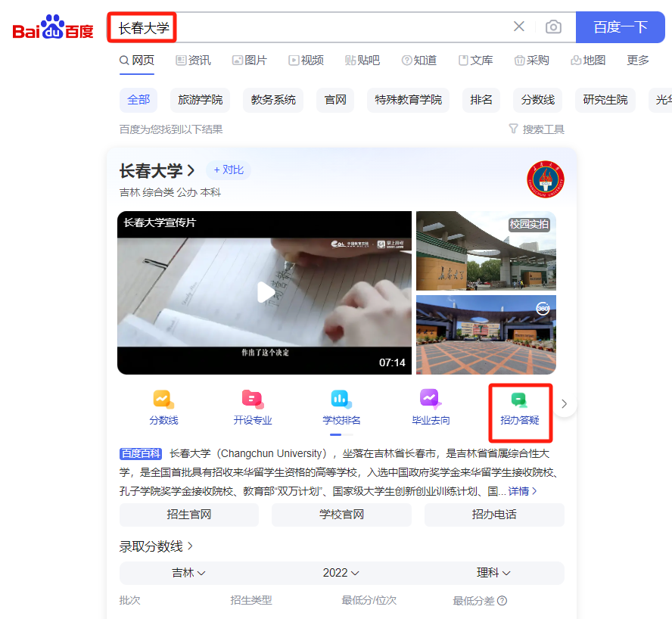Viewport: 672px width, 619px height.
Task: Open the 360 panorama campus image
Action: (486, 334)
